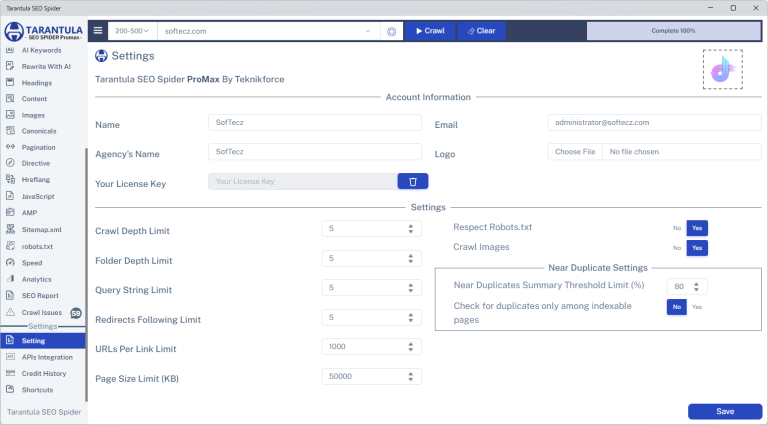
Task: Click the AMP sidebar icon
Action: [x=10, y=212]
